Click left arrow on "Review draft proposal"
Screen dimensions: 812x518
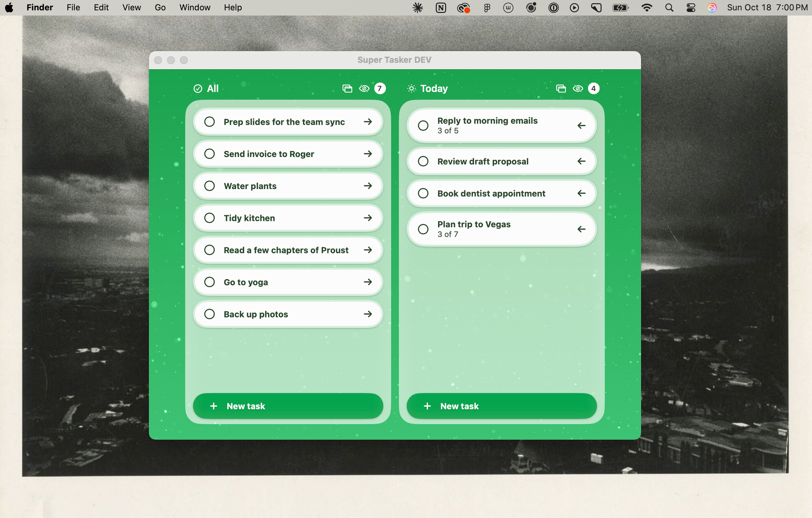tap(581, 161)
